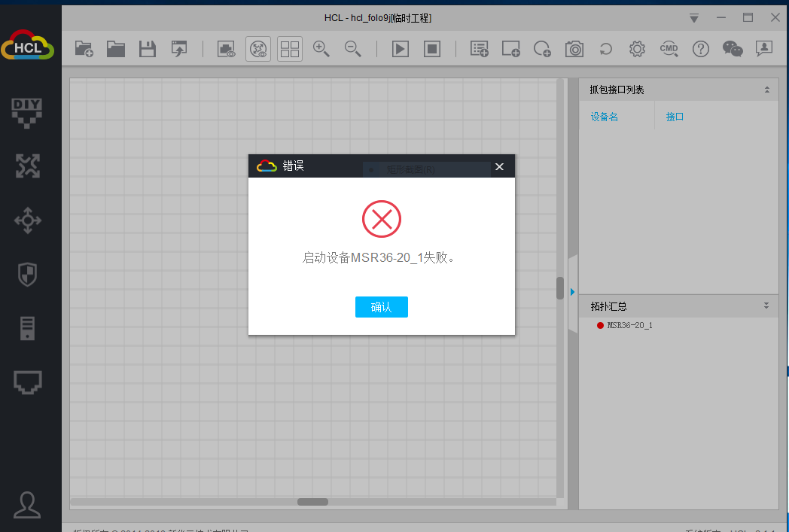Toggle the topology overview toolbar button
Screen dimensions: 789x532
coord(258,49)
